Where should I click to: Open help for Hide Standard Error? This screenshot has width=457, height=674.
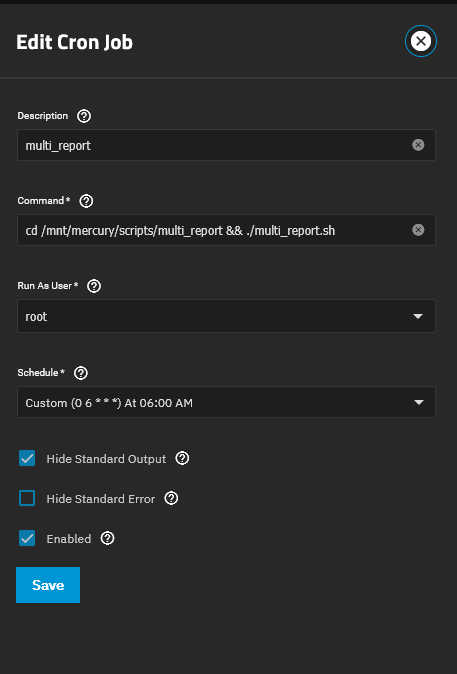pyautogui.click(x=171, y=498)
